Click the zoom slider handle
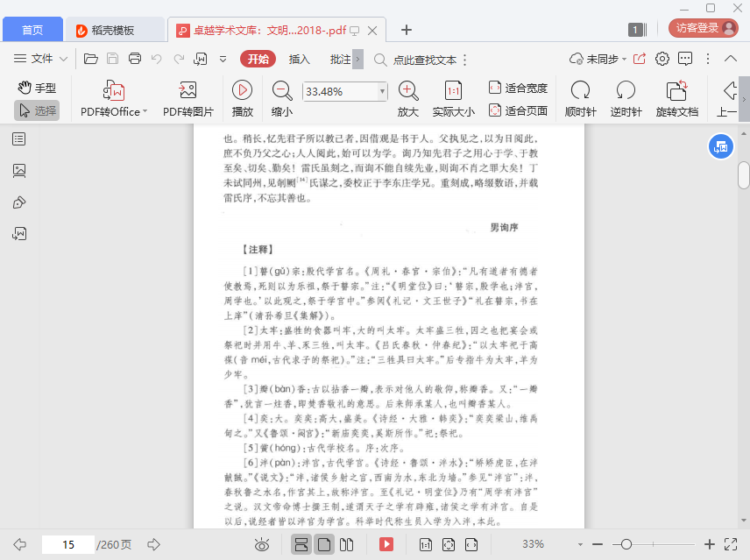 tap(626, 544)
